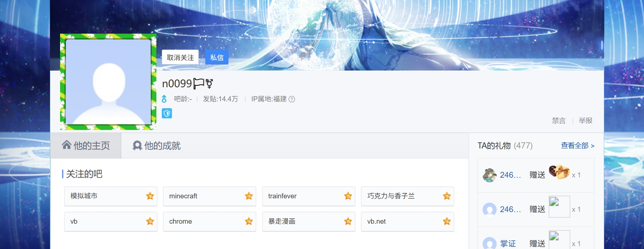The width and height of the screenshot is (644, 249).
Task: Open the chrome forum entry
Action: [x=210, y=221]
